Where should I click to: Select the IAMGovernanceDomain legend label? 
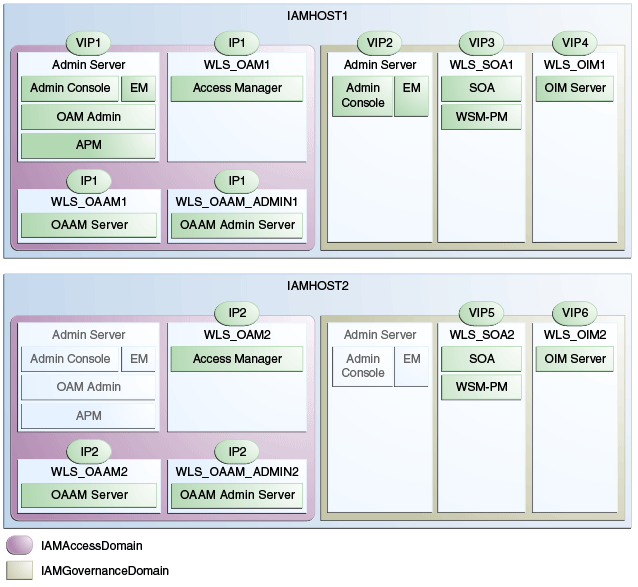105,571
